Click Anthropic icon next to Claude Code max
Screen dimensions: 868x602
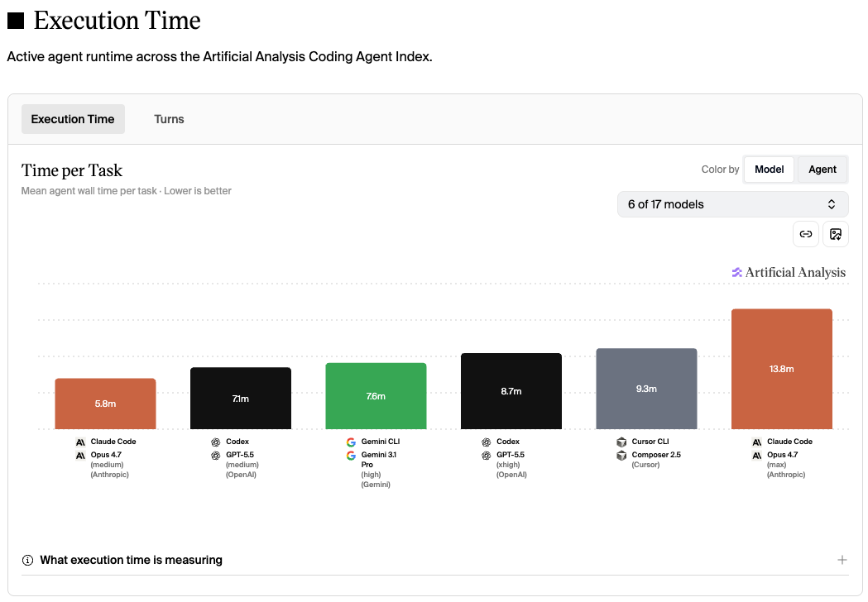[757, 442]
